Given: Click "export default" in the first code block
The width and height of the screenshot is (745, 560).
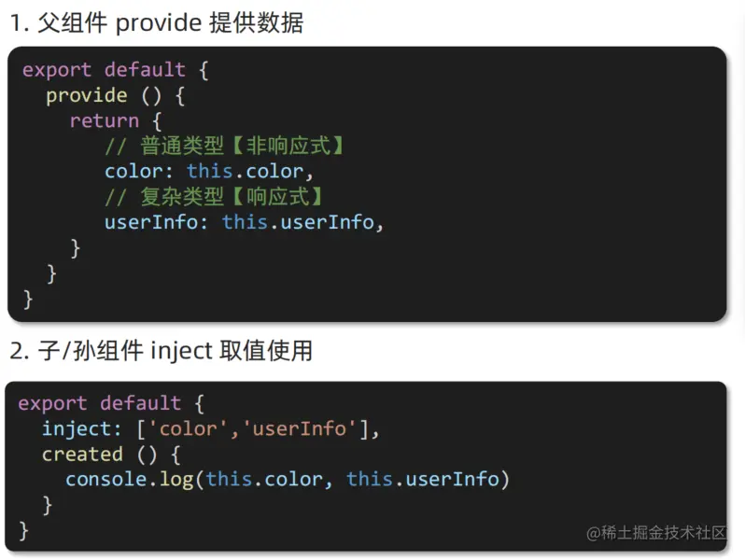Looking at the screenshot, I should 104,70.
